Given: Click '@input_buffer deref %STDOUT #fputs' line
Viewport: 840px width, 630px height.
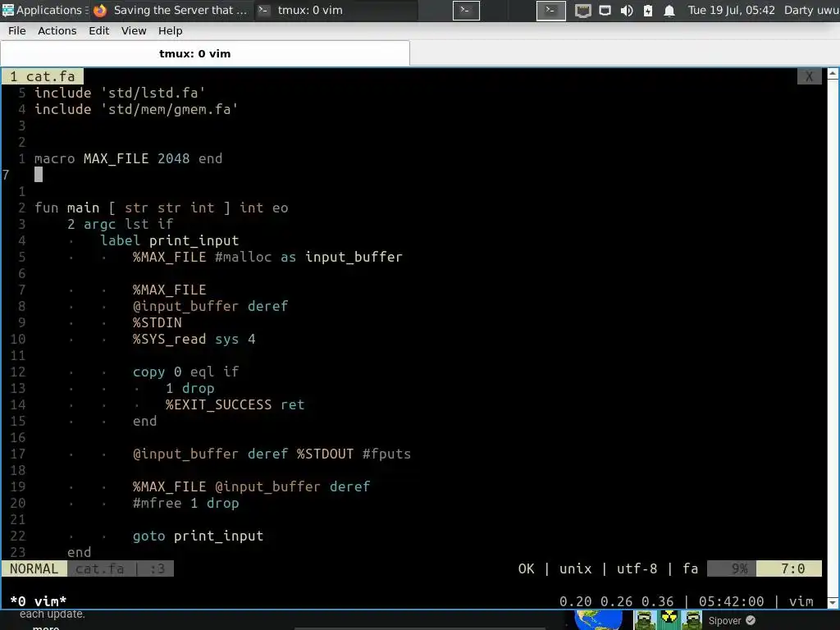Looking at the screenshot, I should pyautogui.click(x=272, y=454).
